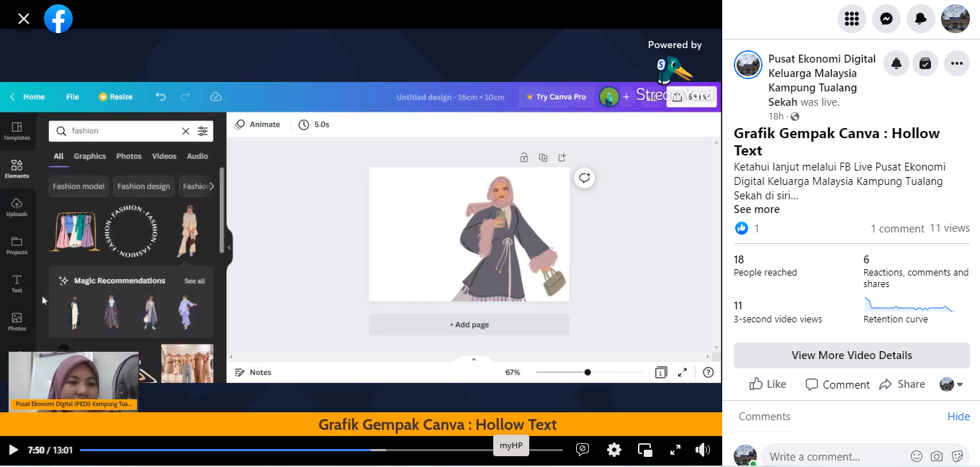Screen dimensions: 980x467
Task: Select the Graphics tab
Action: click(90, 156)
